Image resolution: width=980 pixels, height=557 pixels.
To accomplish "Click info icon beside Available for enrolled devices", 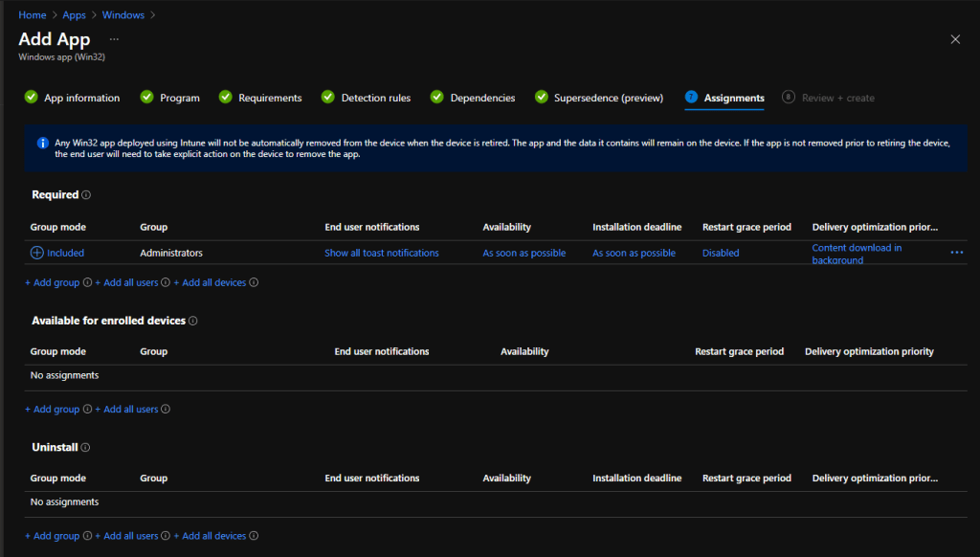I will (193, 322).
